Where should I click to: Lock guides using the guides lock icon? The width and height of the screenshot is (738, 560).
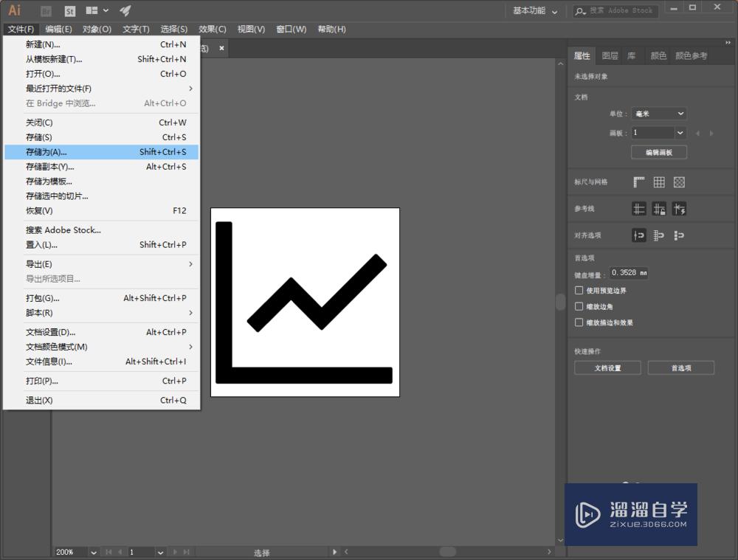659,209
